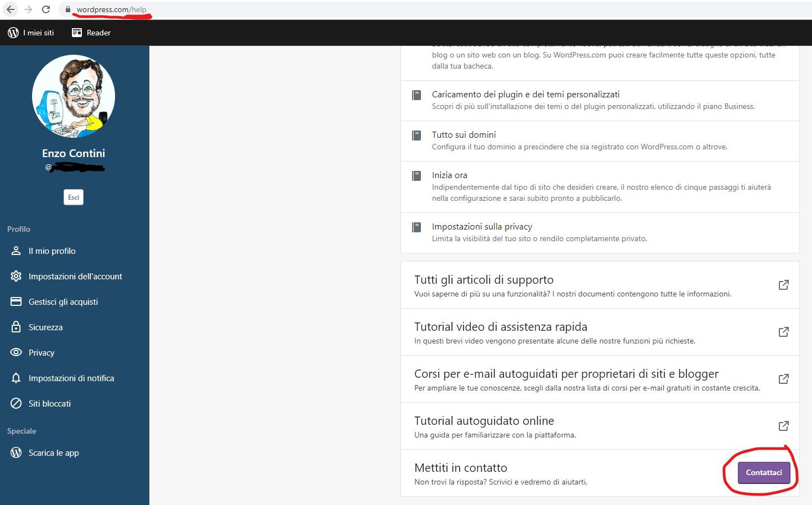The width and height of the screenshot is (812, 505).
Task: Click the purple Contattaci button
Action: pyautogui.click(x=763, y=473)
